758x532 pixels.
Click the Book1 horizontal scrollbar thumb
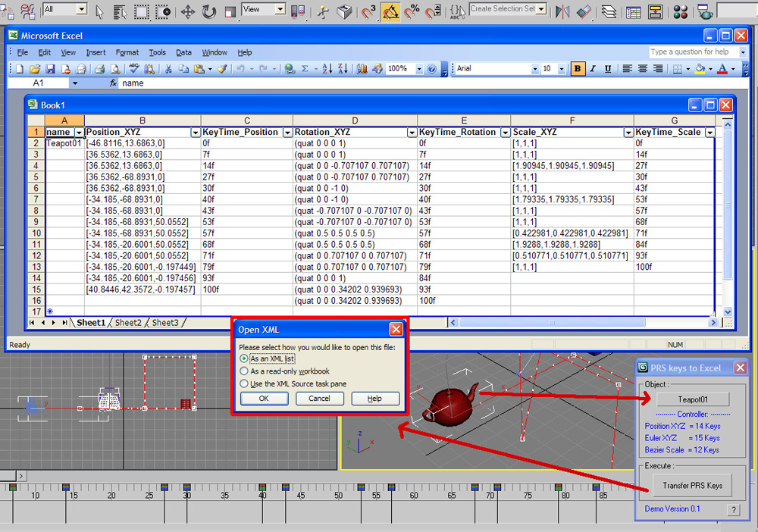(x=552, y=323)
